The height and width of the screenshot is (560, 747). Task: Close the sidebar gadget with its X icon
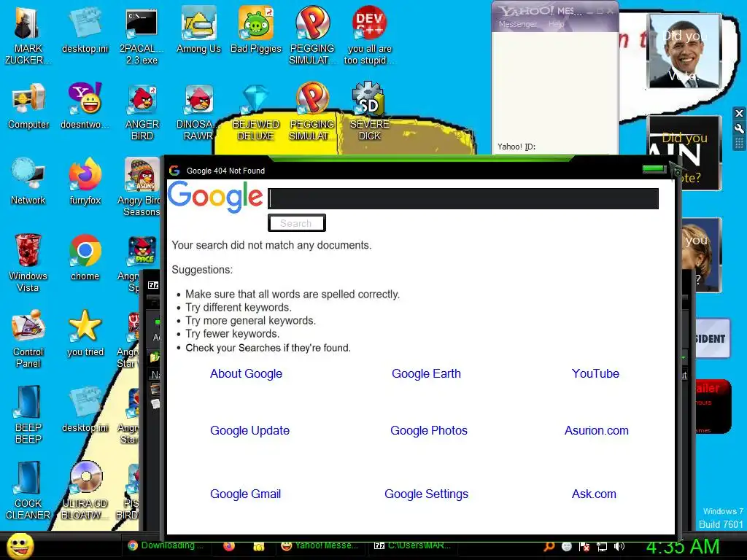pyautogui.click(x=739, y=113)
